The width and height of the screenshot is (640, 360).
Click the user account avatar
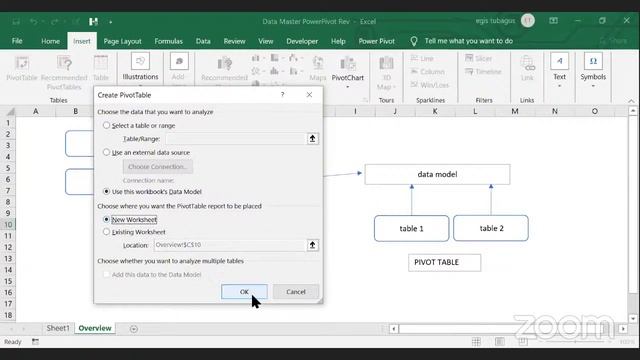point(528,20)
